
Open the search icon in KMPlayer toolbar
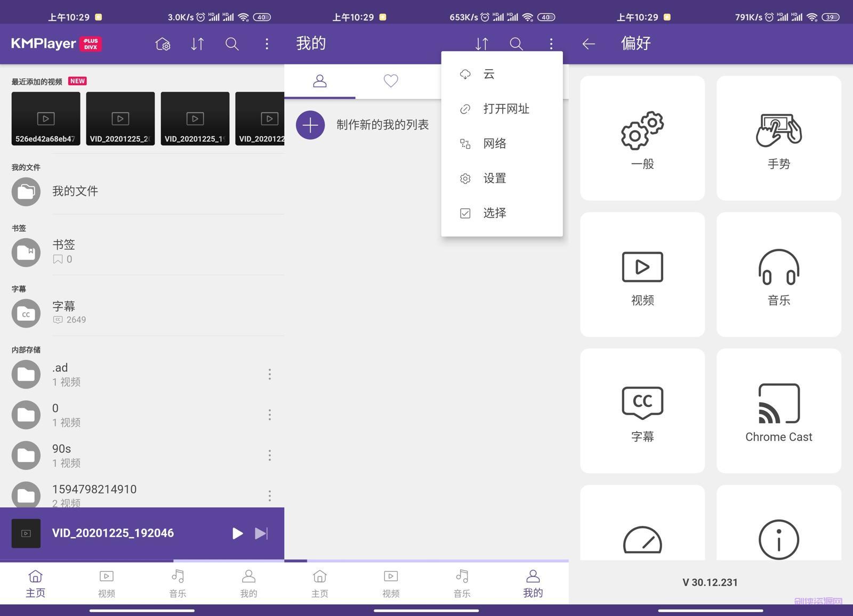pyautogui.click(x=232, y=44)
